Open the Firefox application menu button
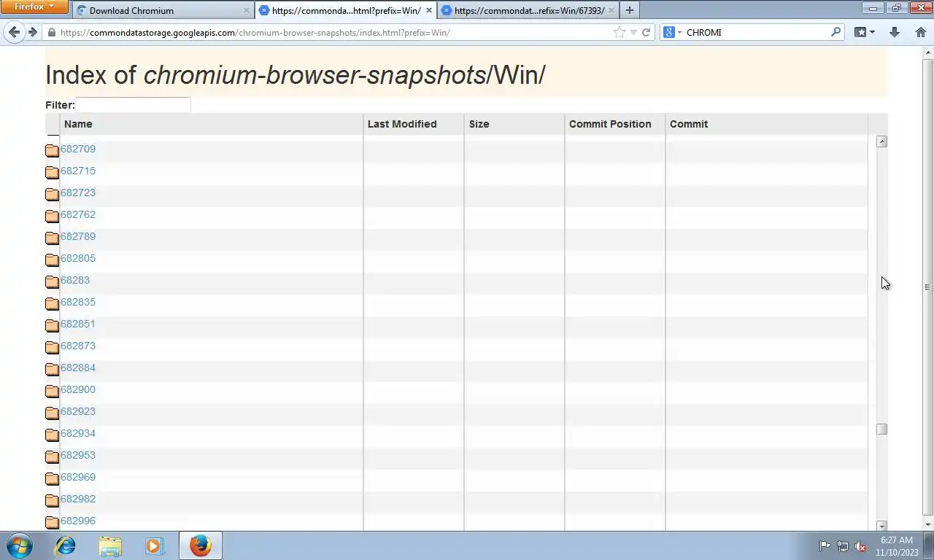This screenshot has width=934, height=560. [34, 7]
